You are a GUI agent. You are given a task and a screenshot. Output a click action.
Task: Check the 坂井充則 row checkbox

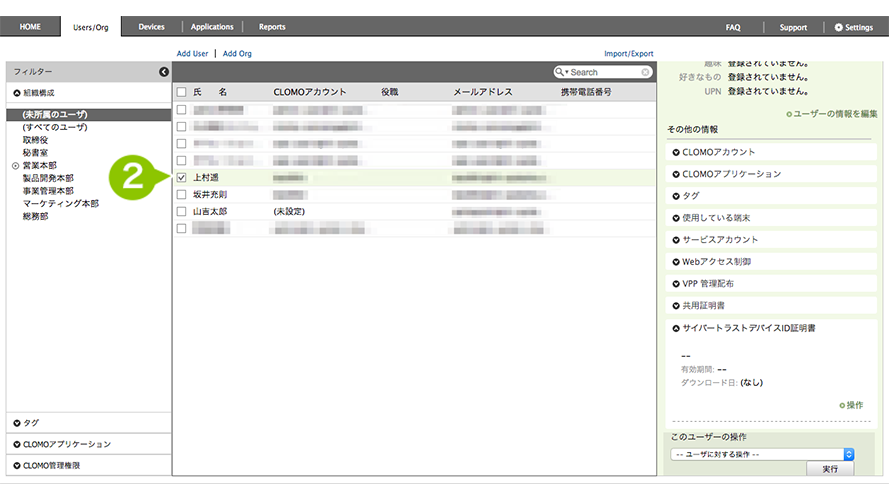click(x=181, y=194)
